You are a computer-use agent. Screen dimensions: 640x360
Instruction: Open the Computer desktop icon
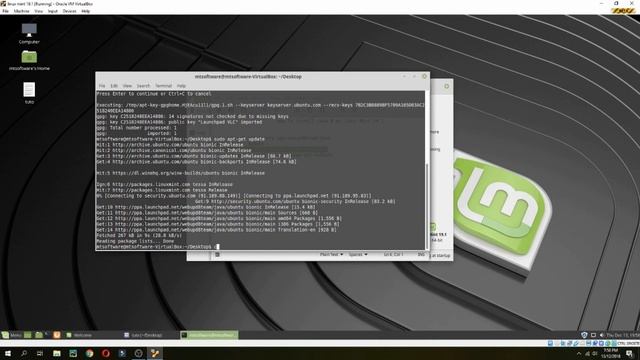click(x=29, y=33)
